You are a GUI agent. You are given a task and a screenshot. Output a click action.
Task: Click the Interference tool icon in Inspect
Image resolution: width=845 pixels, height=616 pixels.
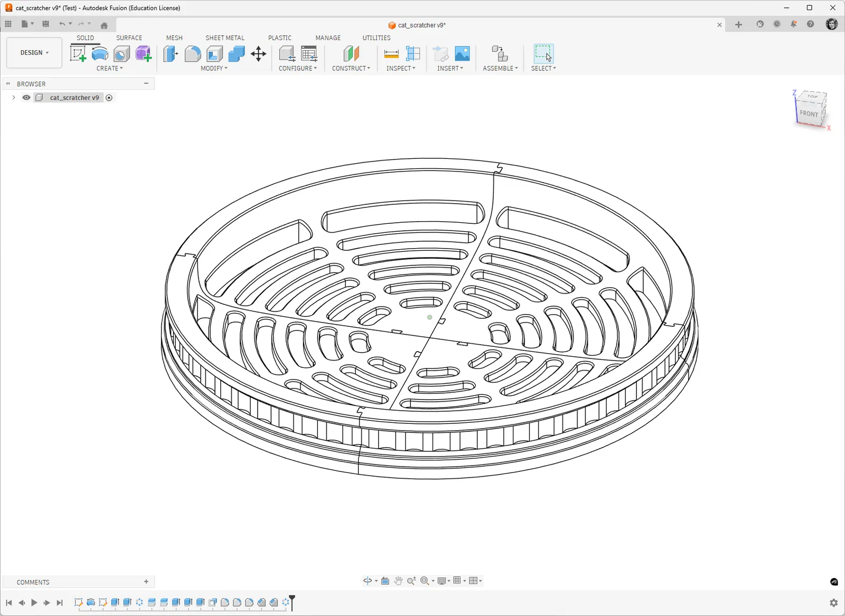coord(413,54)
